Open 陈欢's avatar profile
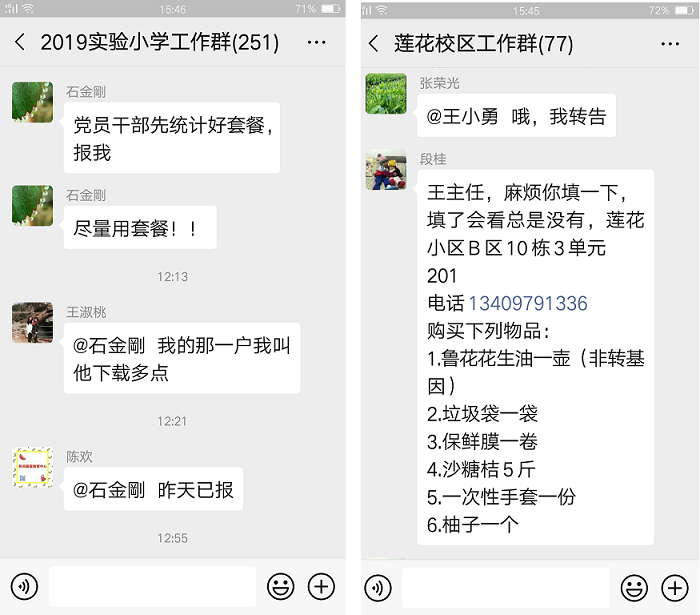Viewport: 700px width, 615px height. click(x=32, y=467)
